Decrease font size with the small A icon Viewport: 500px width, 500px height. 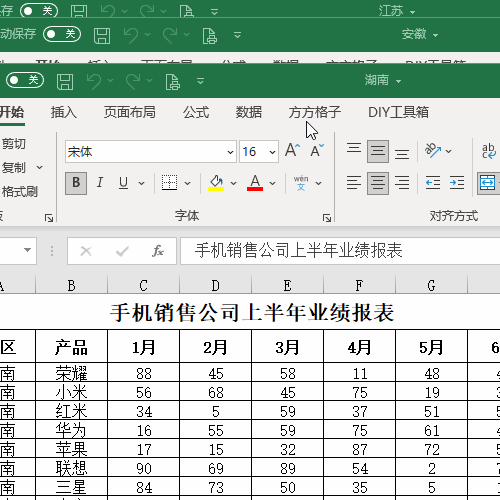click(317, 151)
